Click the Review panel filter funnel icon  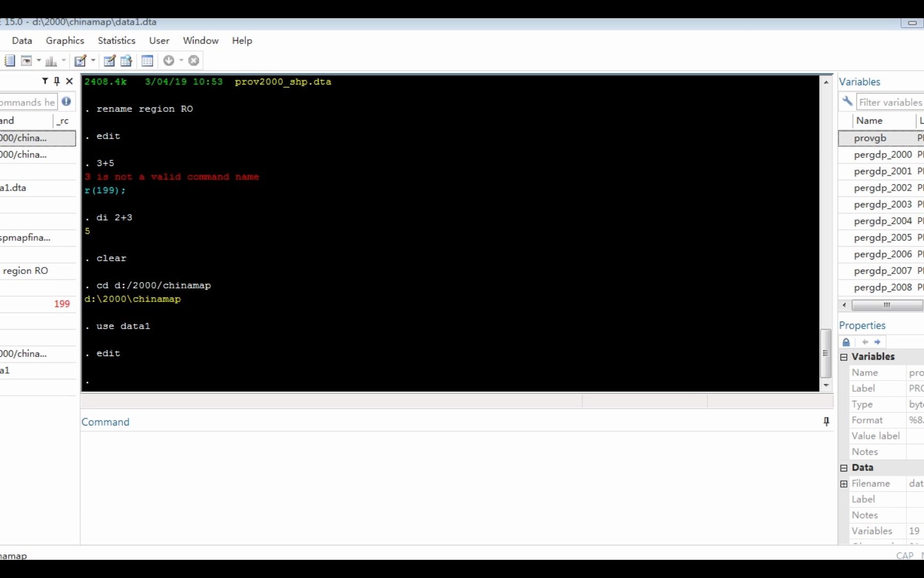45,81
